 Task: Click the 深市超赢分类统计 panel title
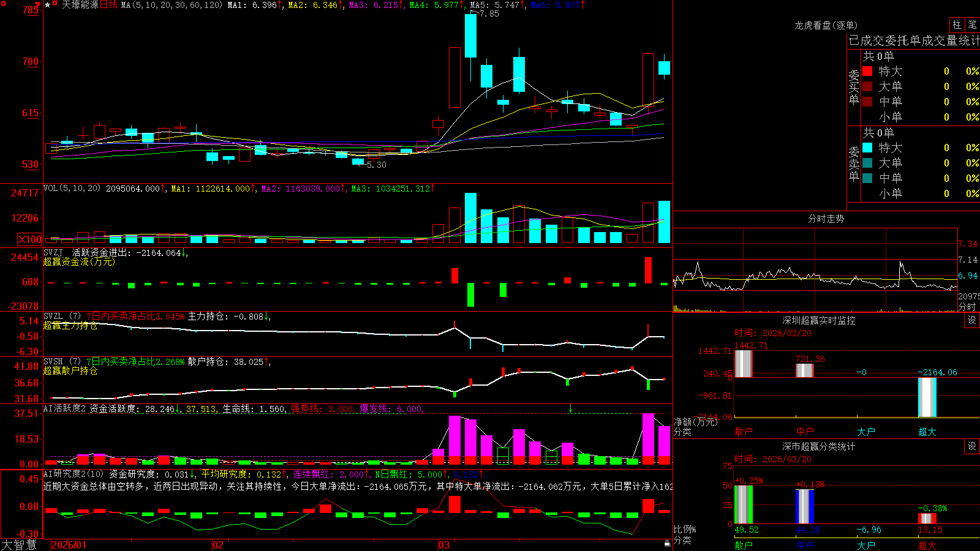819,446
